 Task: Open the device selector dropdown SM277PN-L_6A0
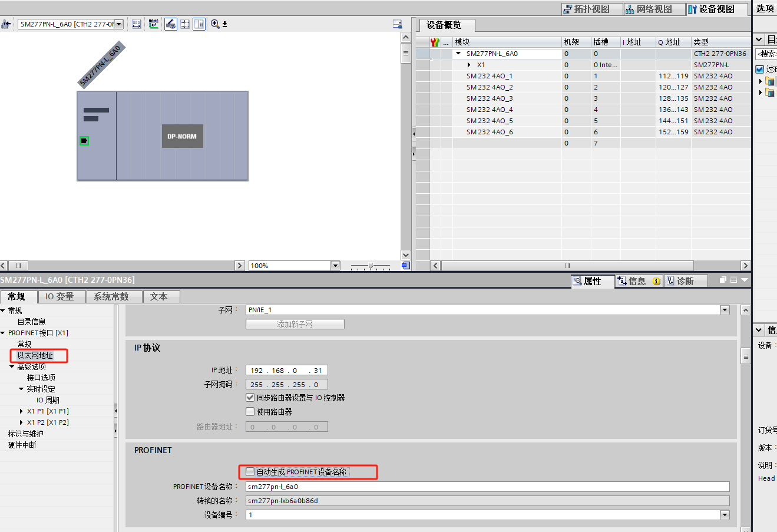coord(119,24)
